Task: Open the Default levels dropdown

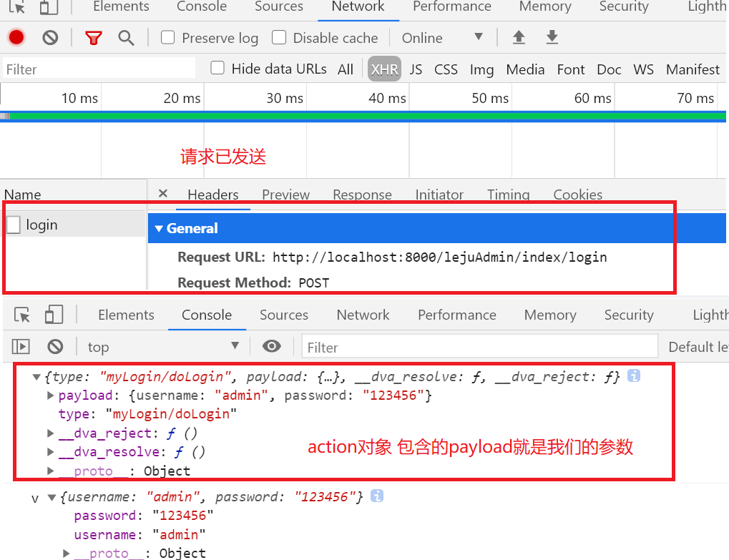Action: (698, 347)
